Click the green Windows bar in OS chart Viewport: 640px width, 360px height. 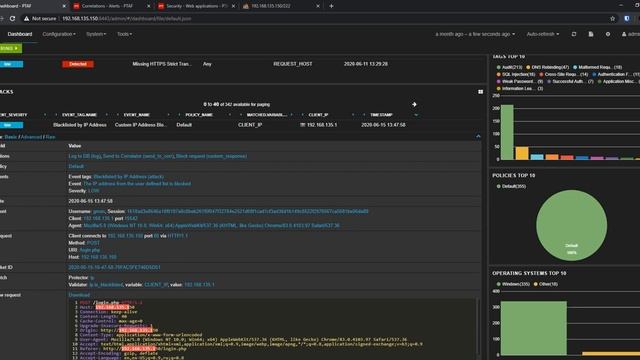click(533, 328)
